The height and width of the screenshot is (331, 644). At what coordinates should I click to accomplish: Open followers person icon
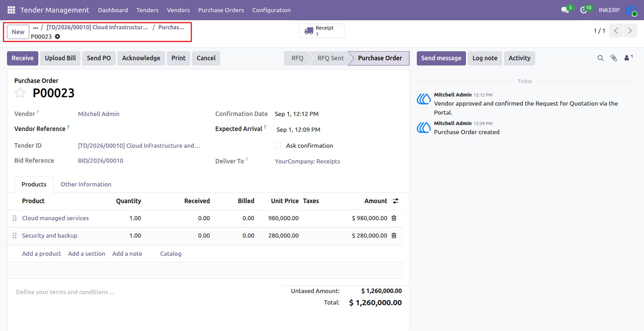(627, 58)
